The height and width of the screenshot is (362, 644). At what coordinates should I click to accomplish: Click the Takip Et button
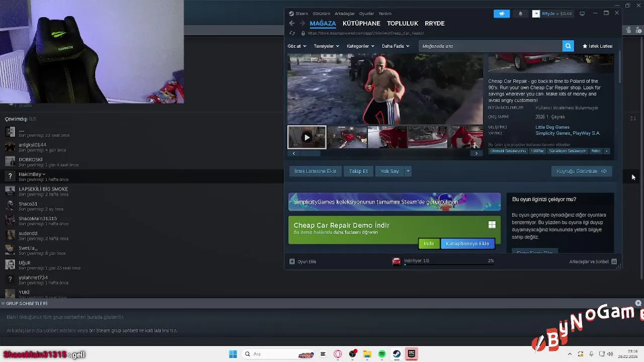click(358, 171)
